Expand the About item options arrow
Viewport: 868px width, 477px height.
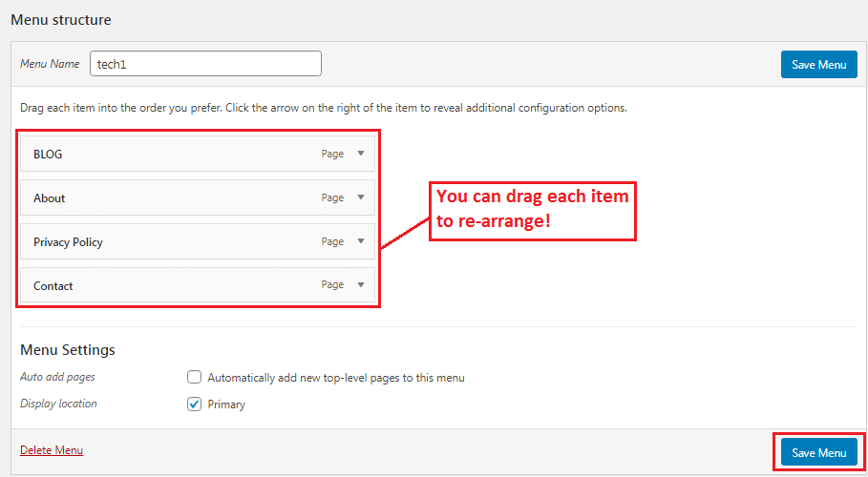(x=361, y=197)
